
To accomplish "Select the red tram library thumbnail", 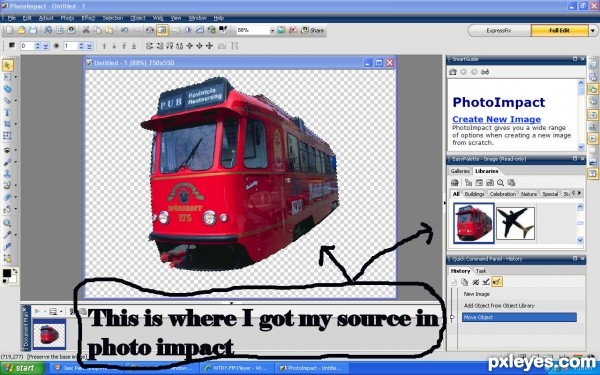I will pyautogui.click(x=474, y=223).
